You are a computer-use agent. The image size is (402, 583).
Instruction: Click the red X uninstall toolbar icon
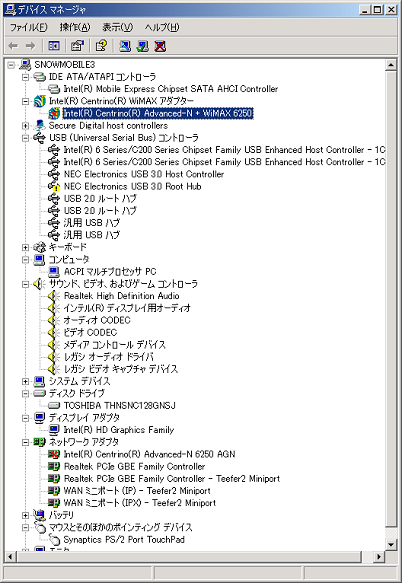160,46
